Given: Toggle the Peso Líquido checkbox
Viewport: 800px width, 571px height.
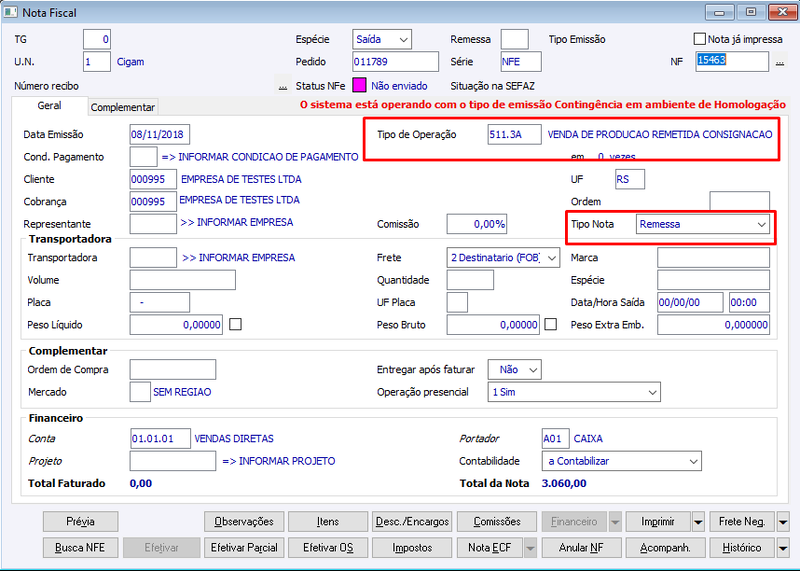Looking at the screenshot, I should click(x=235, y=324).
